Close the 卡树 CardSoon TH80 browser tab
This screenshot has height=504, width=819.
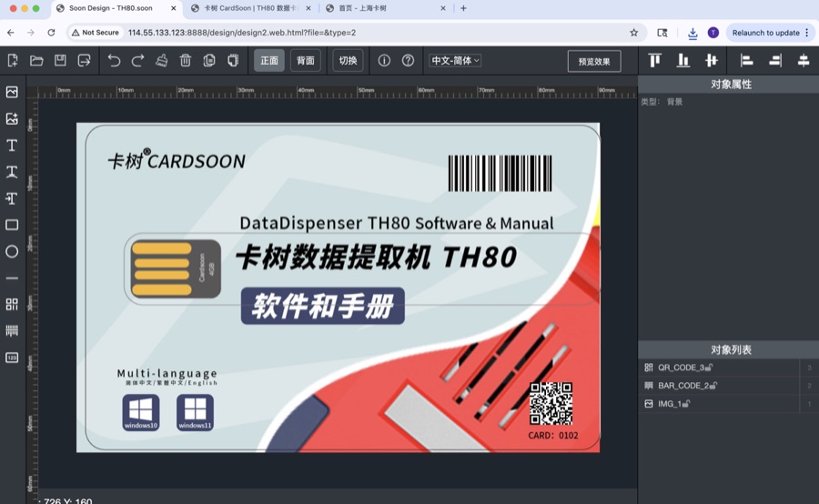point(308,8)
